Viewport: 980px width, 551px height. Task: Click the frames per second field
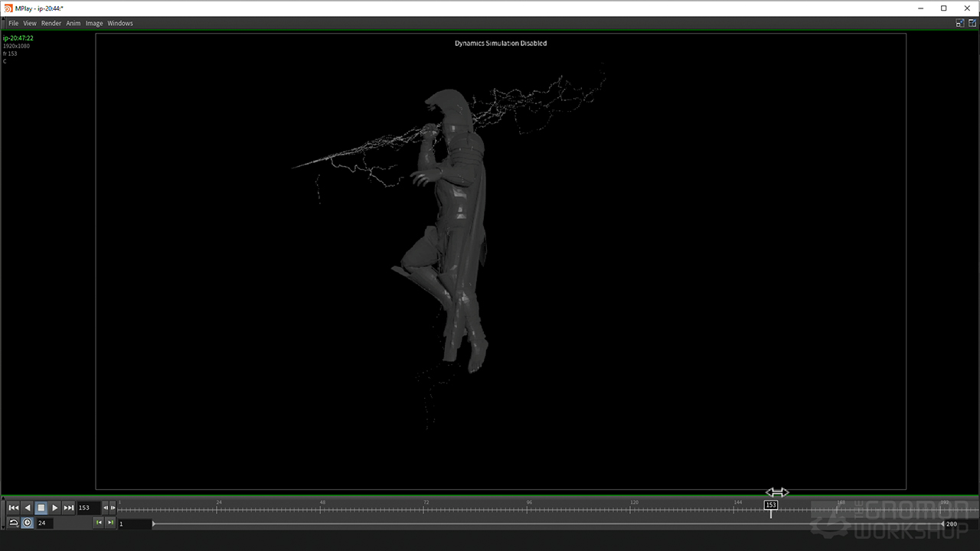pyautogui.click(x=44, y=523)
